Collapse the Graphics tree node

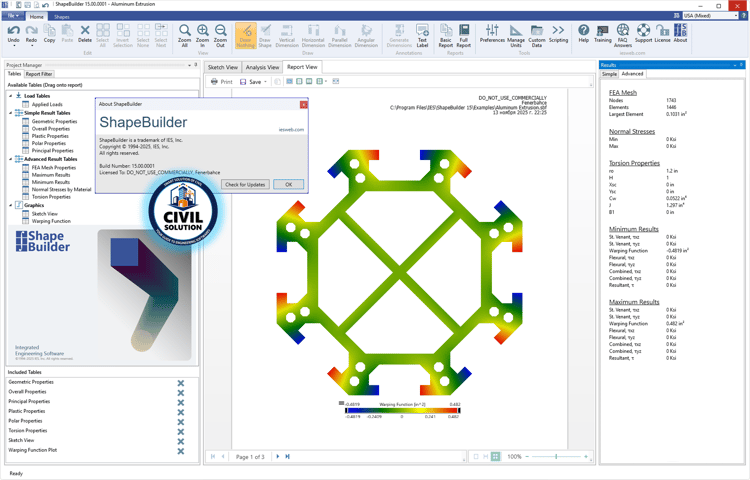[x=11, y=205]
